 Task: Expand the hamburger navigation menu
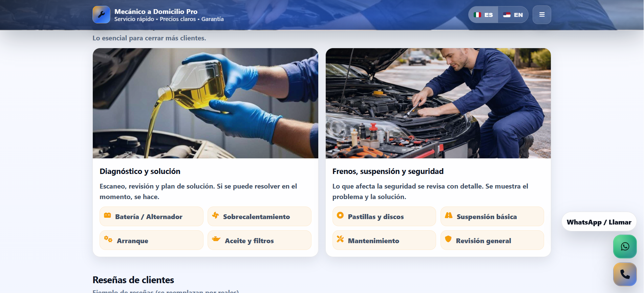point(542,15)
